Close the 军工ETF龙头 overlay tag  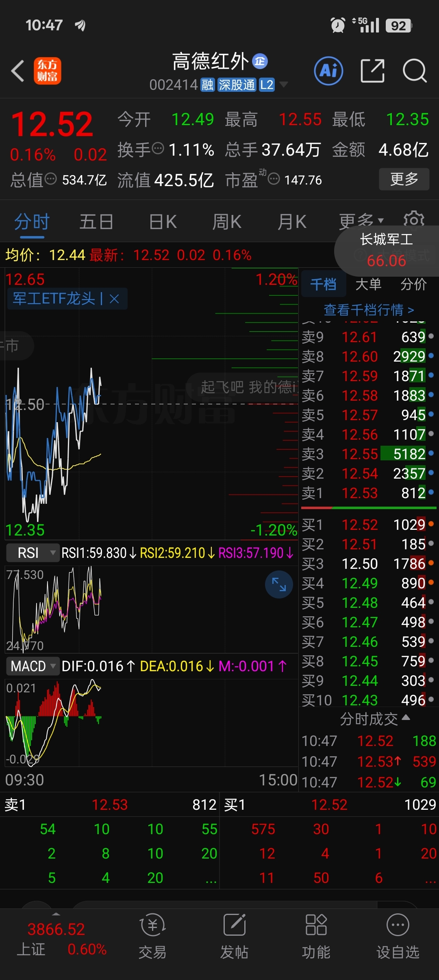click(115, 299)
